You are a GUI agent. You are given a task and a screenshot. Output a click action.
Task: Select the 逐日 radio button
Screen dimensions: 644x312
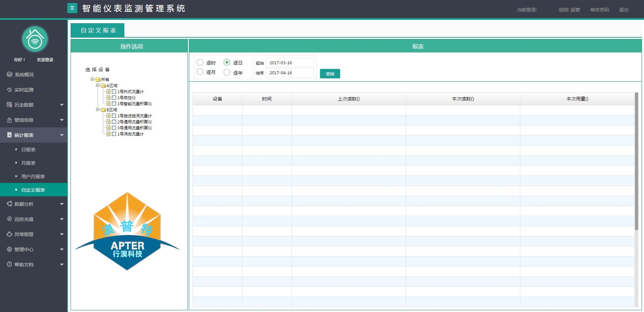(227, 62)
